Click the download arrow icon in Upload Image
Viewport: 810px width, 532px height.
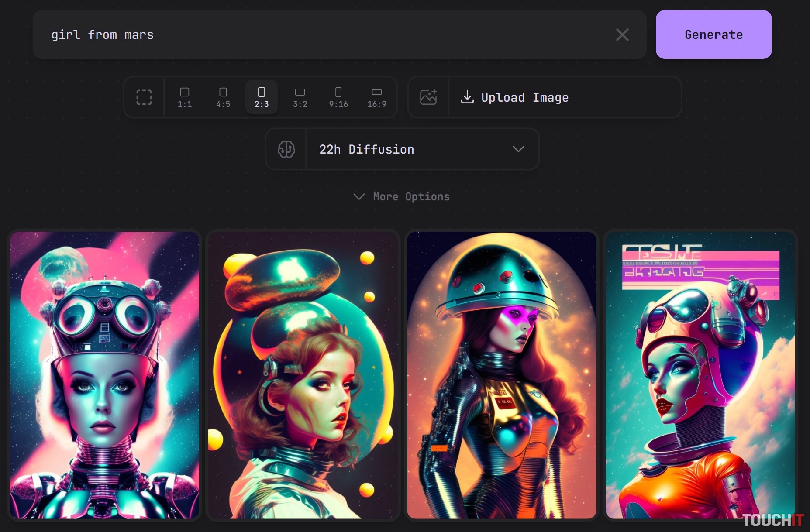pyautogui.click(x=467, y=97)
